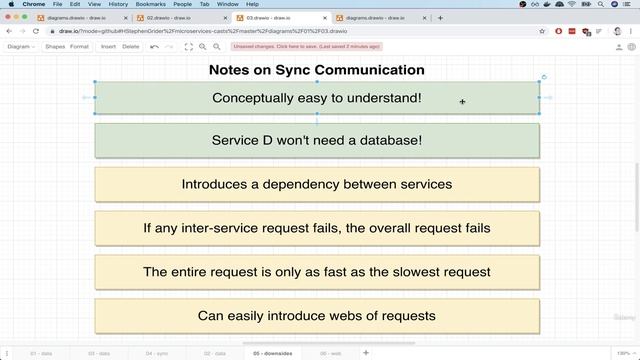Click the rotation handle of selected shape

click(x=544, y=77)
